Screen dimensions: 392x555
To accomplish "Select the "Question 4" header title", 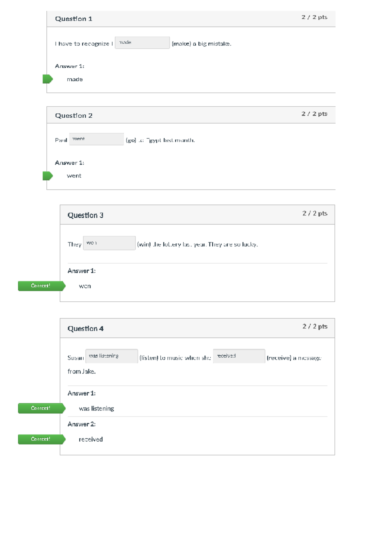I will 85,328.
